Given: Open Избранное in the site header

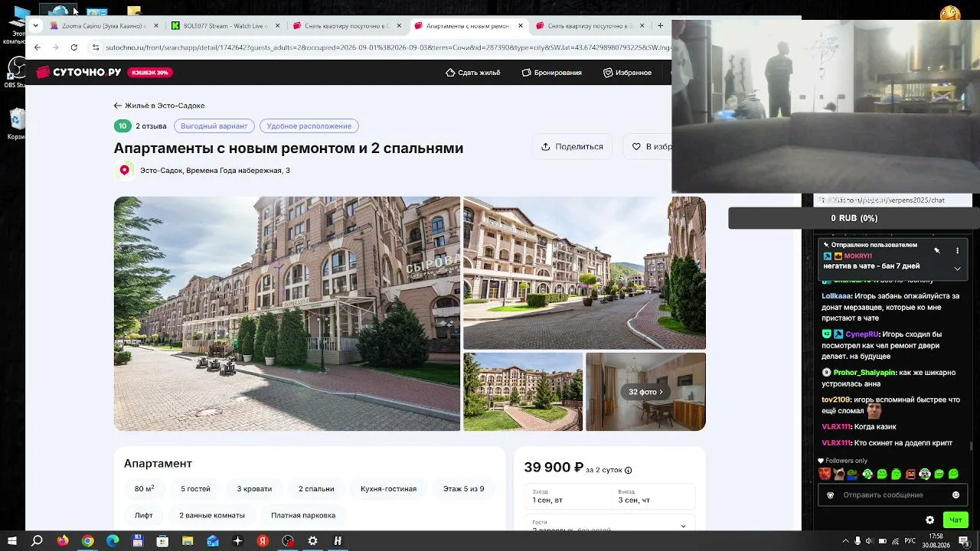Looking at the screenshot, I should coord(627,73).
